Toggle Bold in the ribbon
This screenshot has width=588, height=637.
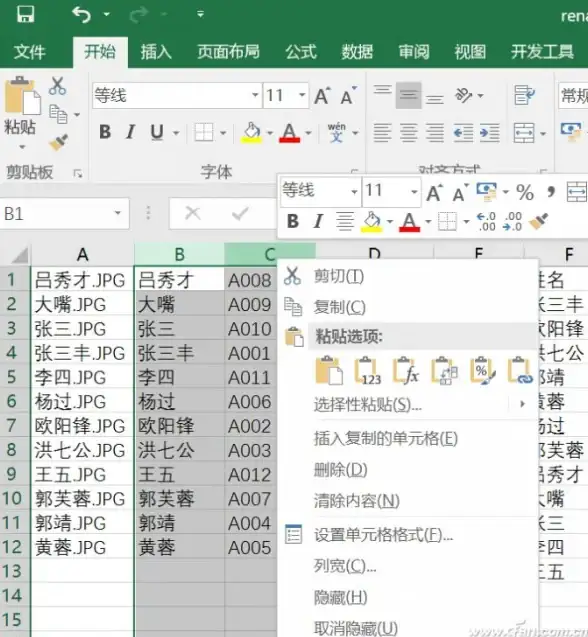tap(105, 132)
